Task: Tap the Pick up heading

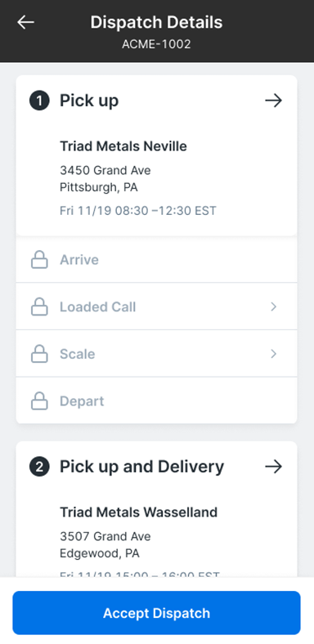Action: point(89,101)
